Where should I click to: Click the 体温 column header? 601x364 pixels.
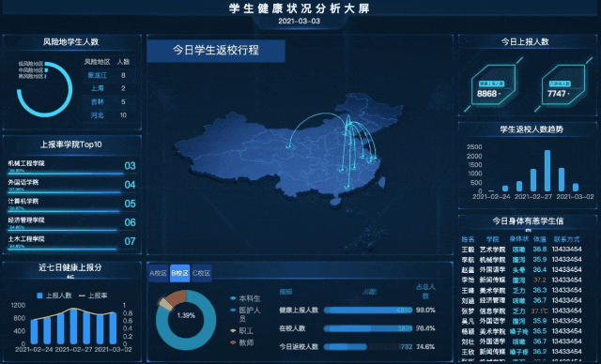pyautogui.click(x=540, y=239)
